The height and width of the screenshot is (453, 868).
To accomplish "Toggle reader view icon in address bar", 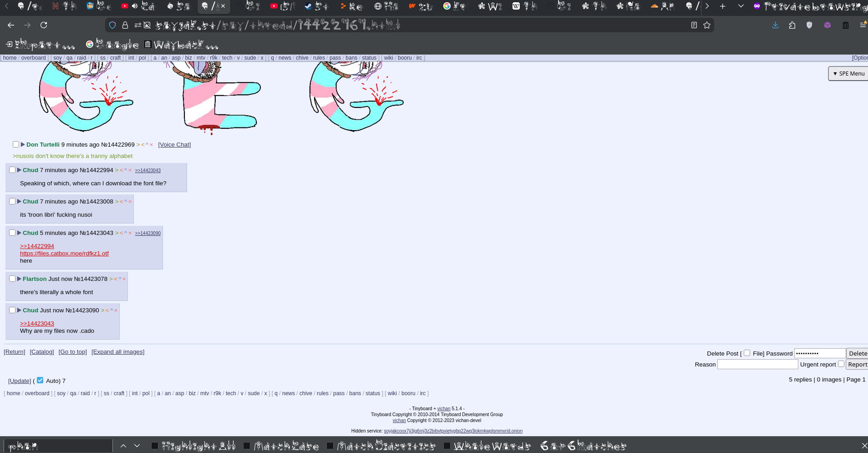I will tap(694, 25).
